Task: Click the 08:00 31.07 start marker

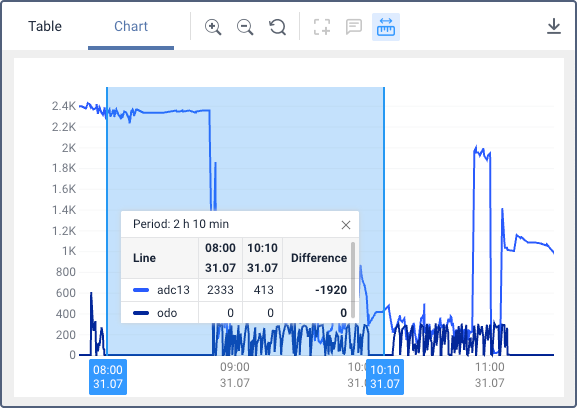Action: click(x=108, y=377)
